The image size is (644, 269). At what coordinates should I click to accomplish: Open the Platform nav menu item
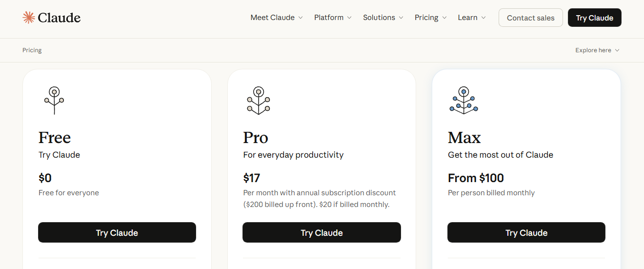[329, 18]
